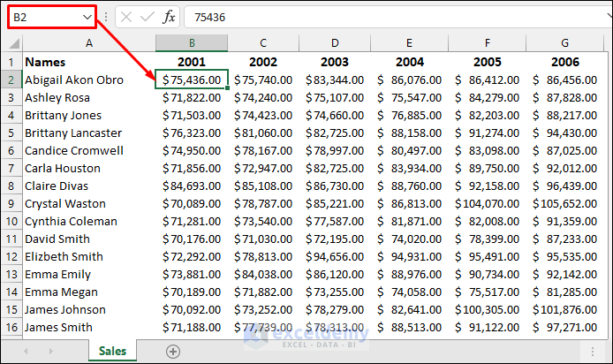Click the cell with $105,652.00

(565, 204)
